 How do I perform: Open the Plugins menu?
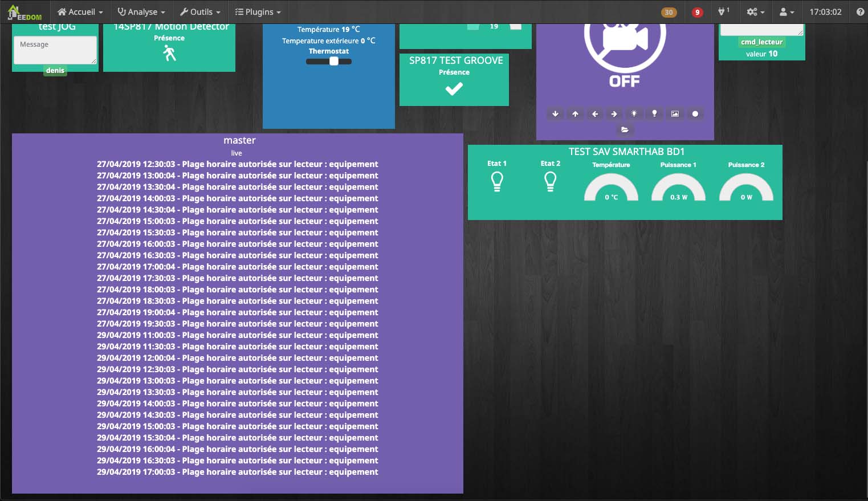[x=258, y=12]
